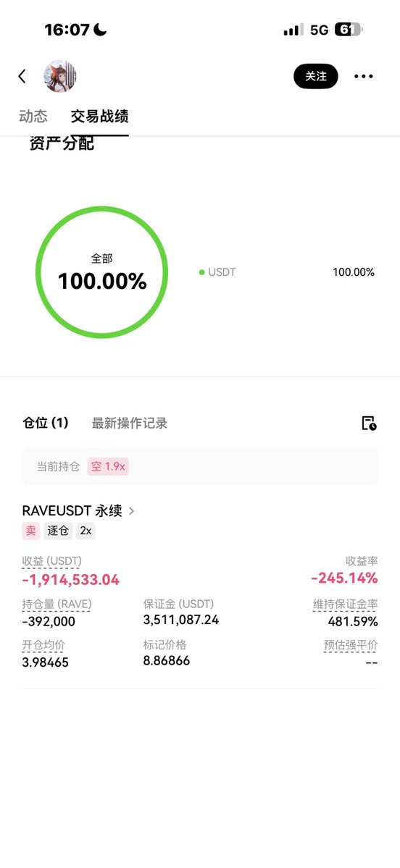Image resolution: width=400 pixels, height=868 pixels.
Task: Tap the 16:07 clock in status bar
Action: coord(67,30)
